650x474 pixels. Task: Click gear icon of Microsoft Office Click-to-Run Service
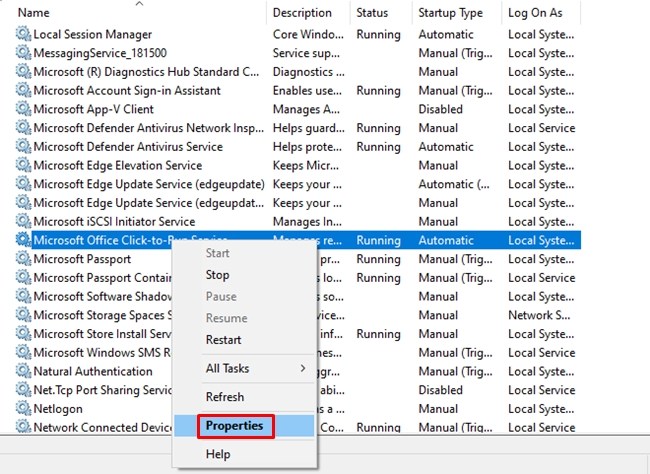(x=23, y=240)
